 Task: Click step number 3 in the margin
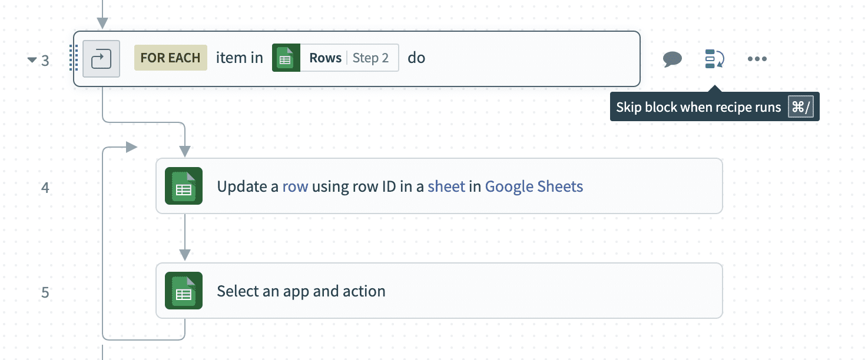(45, 59)
